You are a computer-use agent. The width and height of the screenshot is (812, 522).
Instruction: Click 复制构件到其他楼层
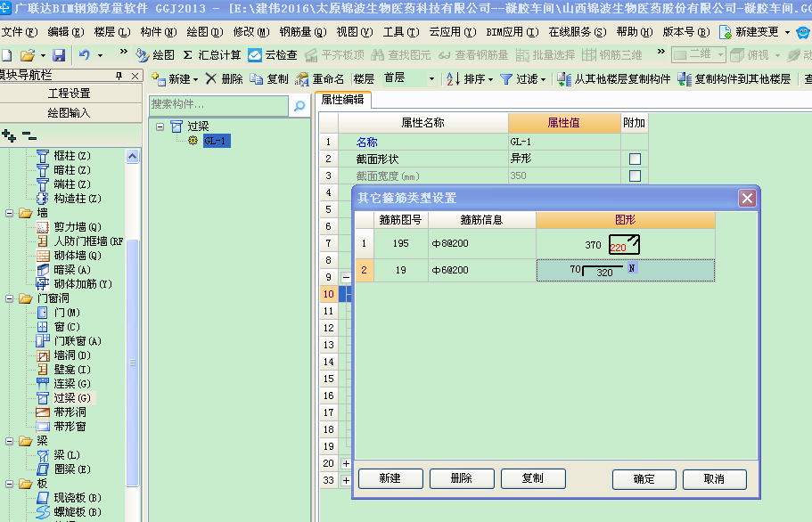[734, 78]
